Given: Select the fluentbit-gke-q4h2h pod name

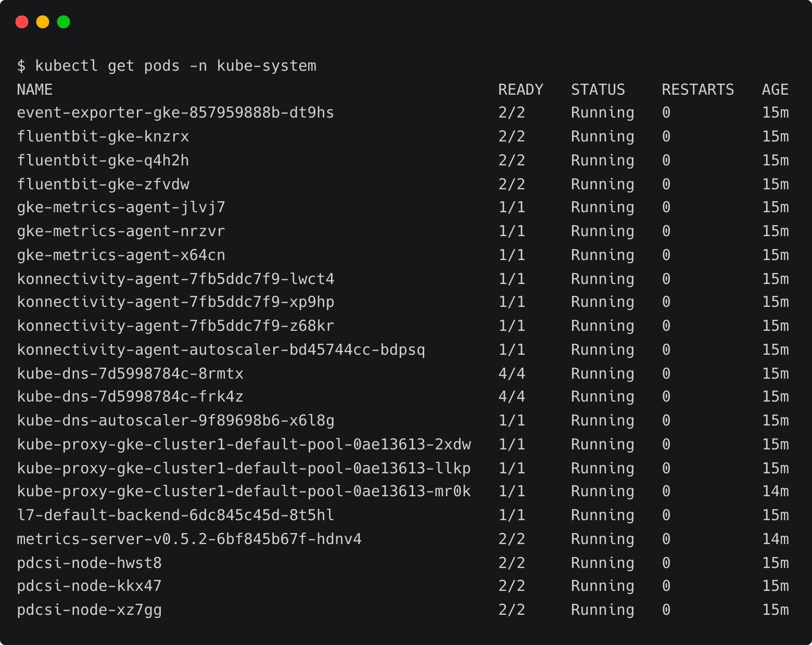Looking at the screenshot, I should tap(103, 161).
